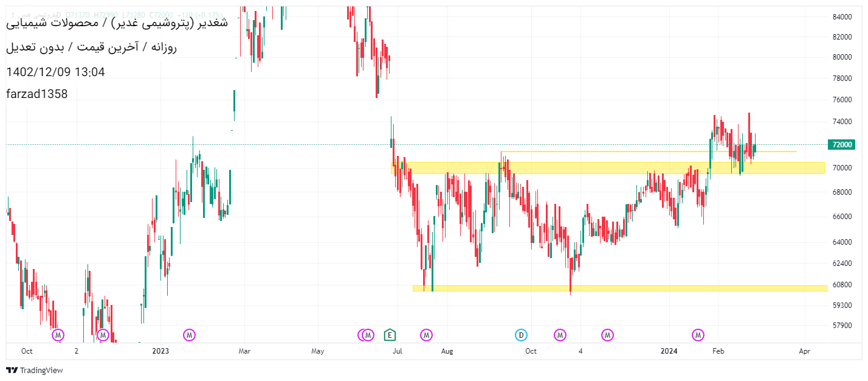Click the 66000 price axis label

point(841,217)
